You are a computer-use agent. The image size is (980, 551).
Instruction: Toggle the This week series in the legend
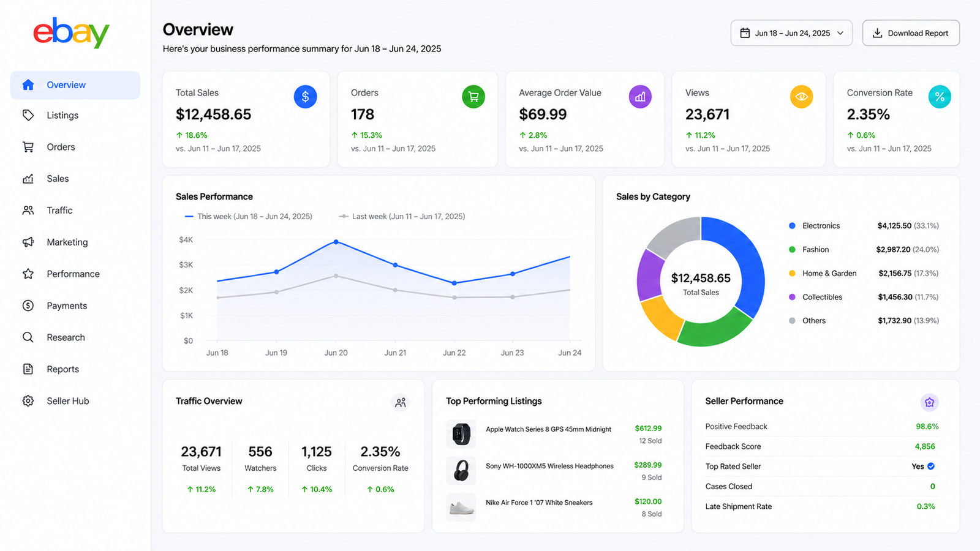(248, 217)
